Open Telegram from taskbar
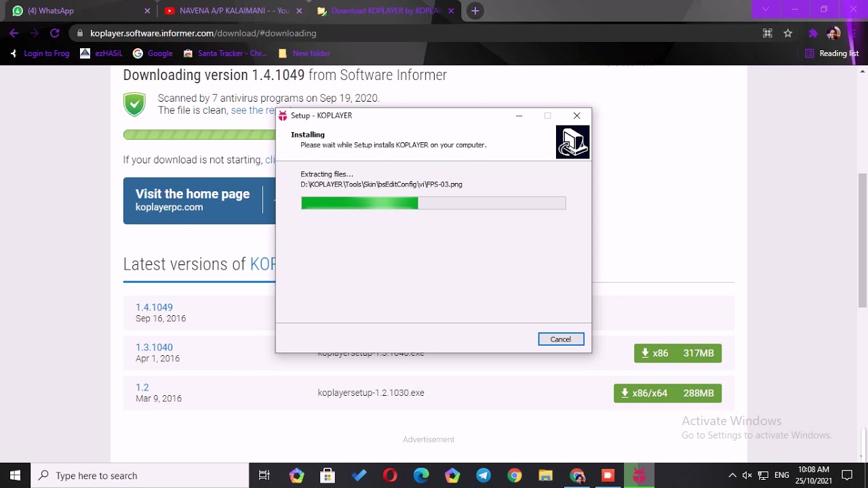 point(484,475)
